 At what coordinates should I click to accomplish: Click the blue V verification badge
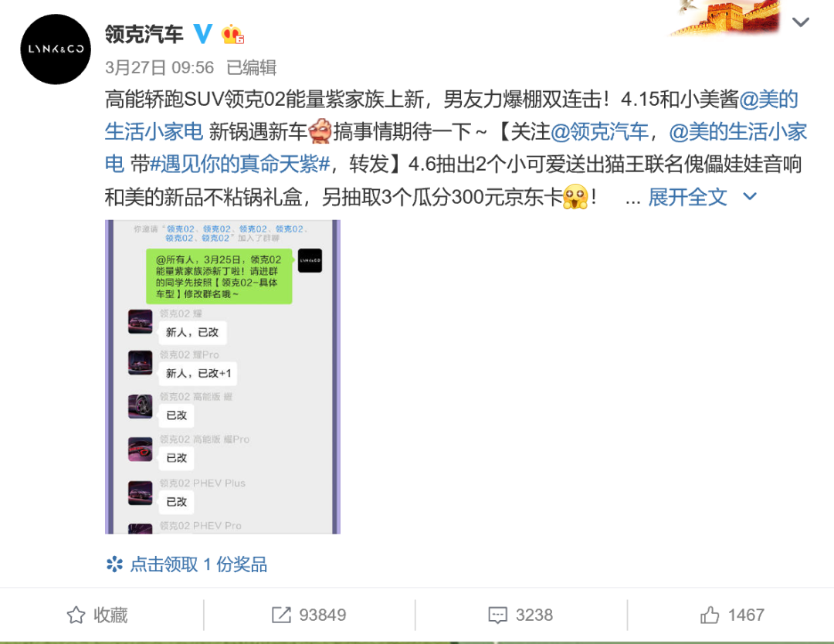coord(202,34)
